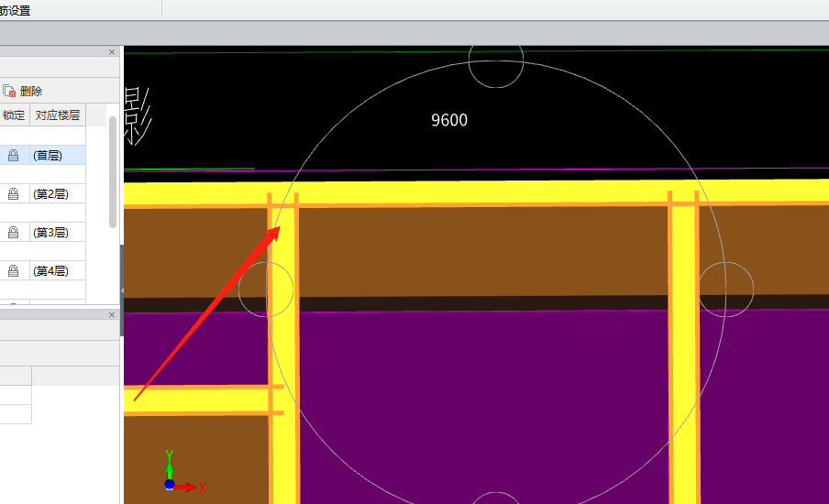The height and width of the screenshot is (504, 829).
Task: Click the 对应楼层 column header
Action: (x=58, y=115)
